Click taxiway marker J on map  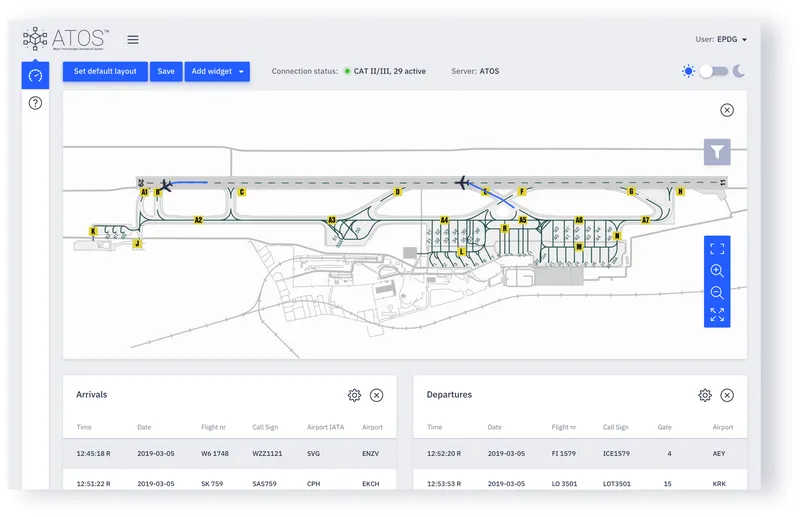(x=137, y=244)
